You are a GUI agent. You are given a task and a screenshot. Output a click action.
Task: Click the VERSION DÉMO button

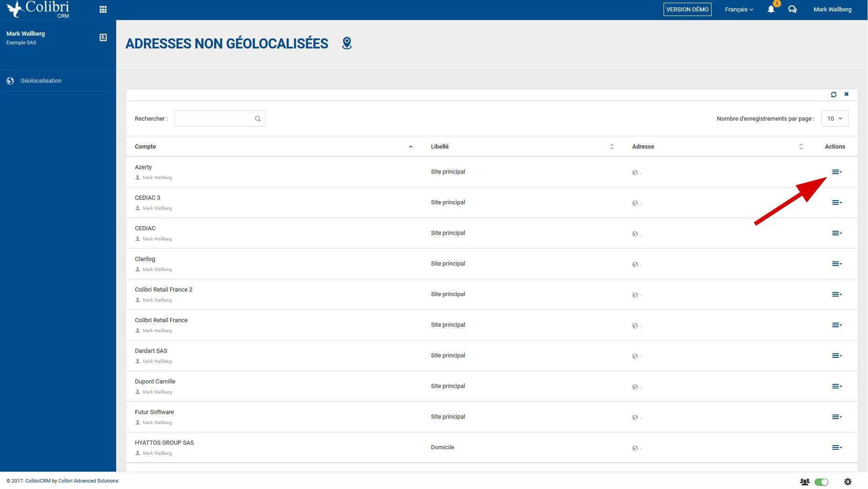point(687,10)
